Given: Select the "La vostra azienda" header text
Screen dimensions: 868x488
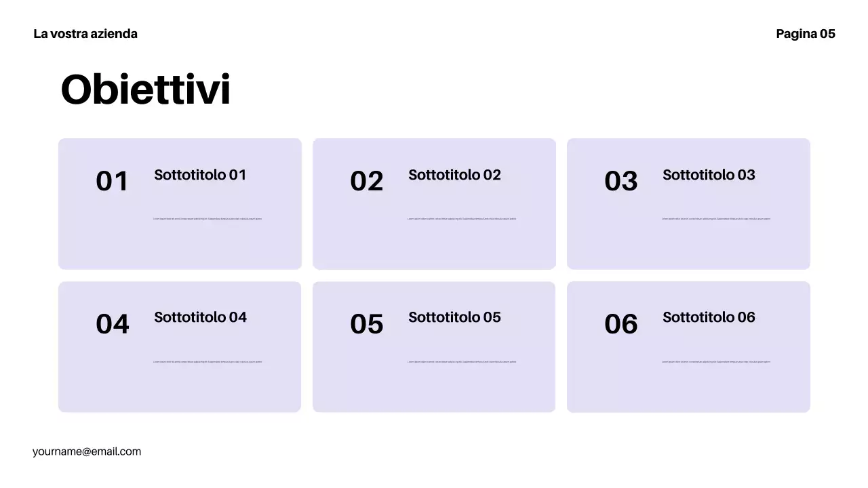Looking at the screenshot, I should (x=85, y=34).
